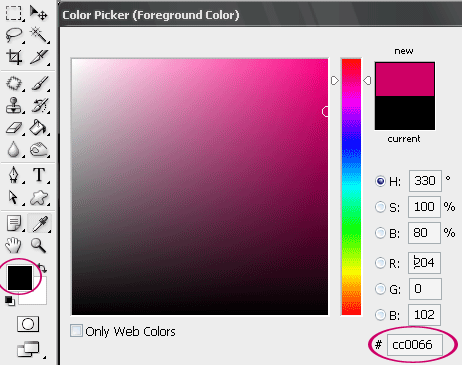Select the Path Selection tool
The height and width of the screenshot is (365, 462).
(x=14, y=197)
